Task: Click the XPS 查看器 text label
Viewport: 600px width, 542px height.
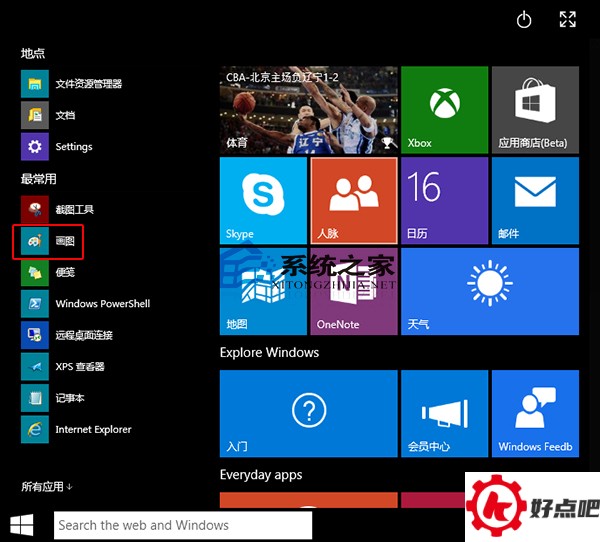Action: tap(80, 367)
